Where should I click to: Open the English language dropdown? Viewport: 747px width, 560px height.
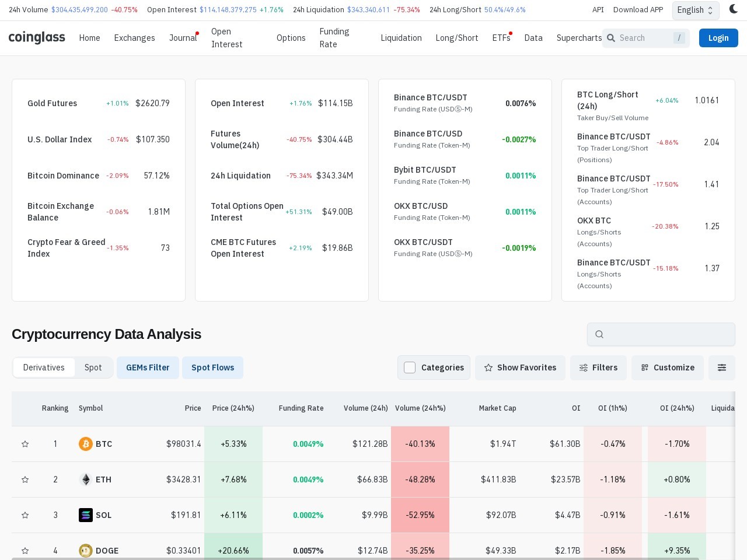696,10
